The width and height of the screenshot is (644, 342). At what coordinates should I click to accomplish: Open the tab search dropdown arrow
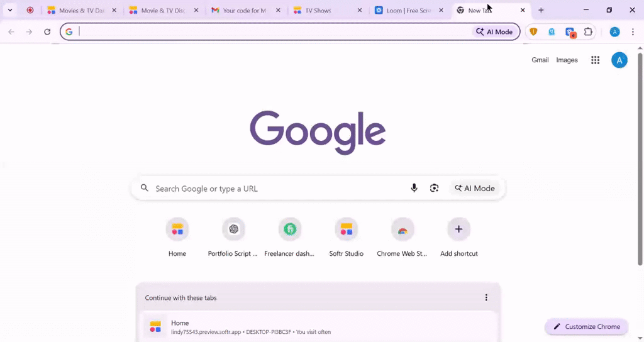[10, 10]
